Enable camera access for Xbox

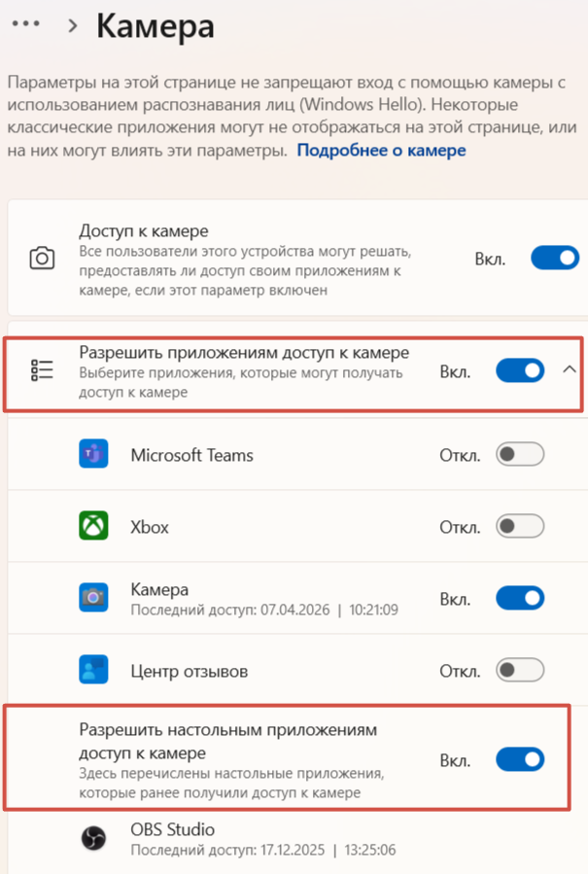[x=520, y=526]
